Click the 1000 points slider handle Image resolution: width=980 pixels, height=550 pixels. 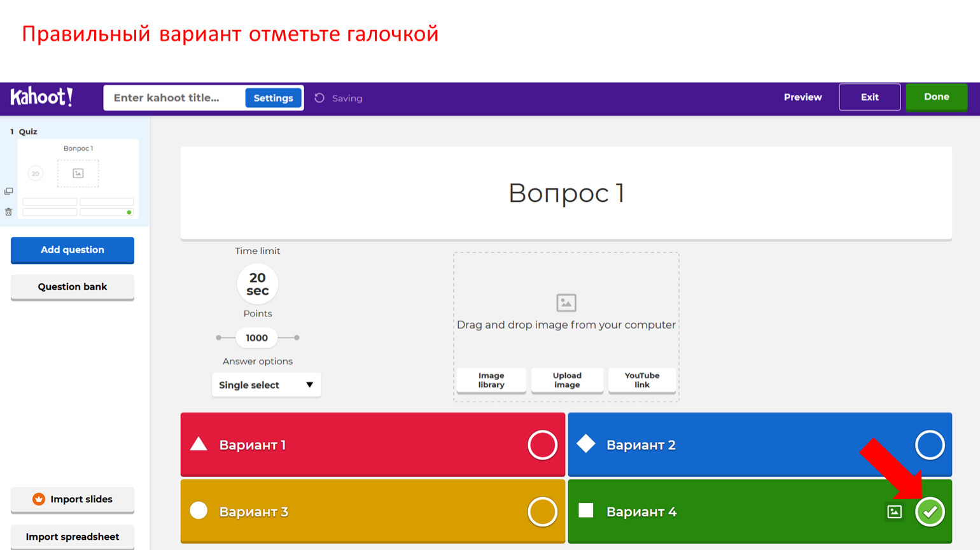256,338
